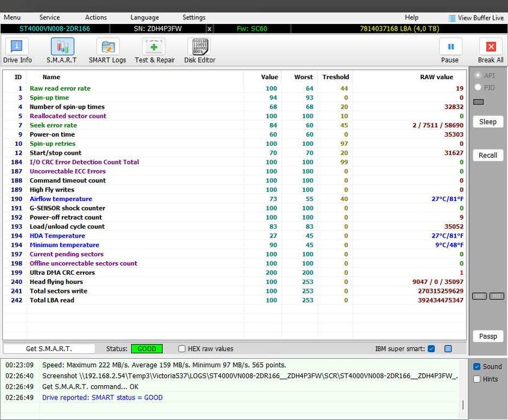This screenshot has width=508, height=420.
Task: Uncheck the IBM super smart checkbox
Action: point(431,349)
